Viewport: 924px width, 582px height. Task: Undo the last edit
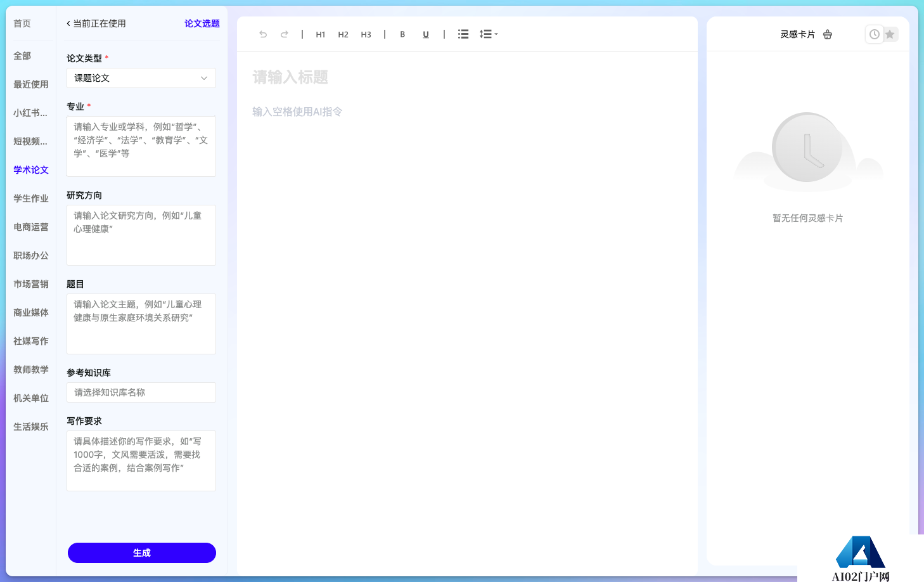(263, 34)
